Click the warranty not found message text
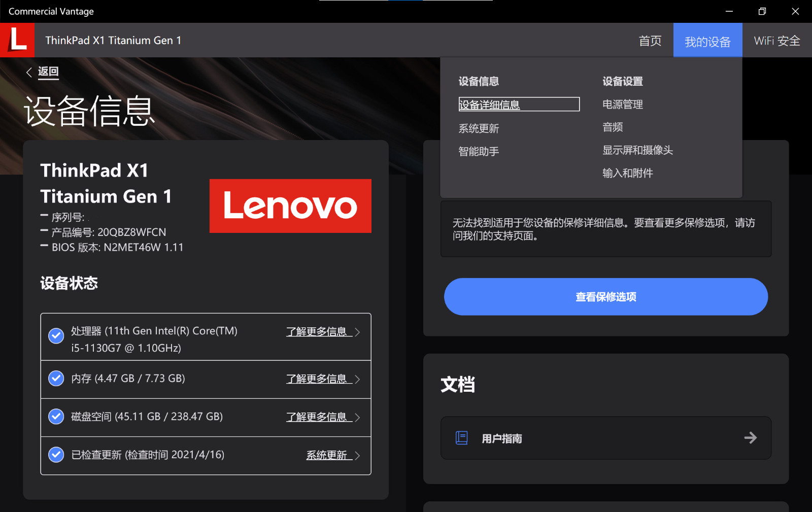This screenshot has width=812, height=512. coord(604,229)
